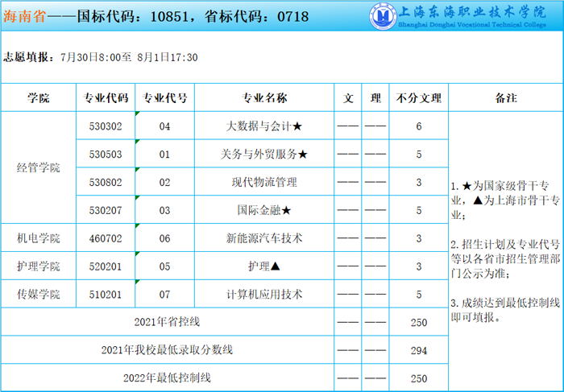
Task: Click the star after 国际金融
Action: point(286,210)
